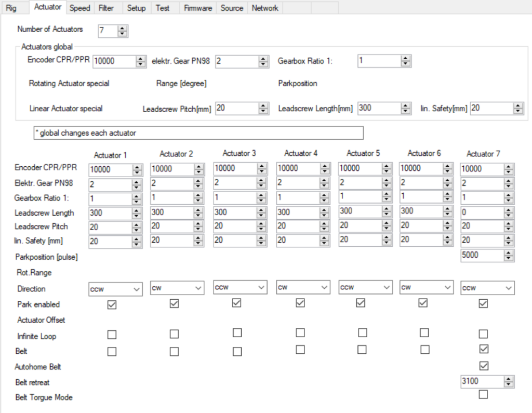Screen dimensions: 532x413
Task: Toggle the Belt Torque Mode checkbox
Action: click(x=483, y=395)
